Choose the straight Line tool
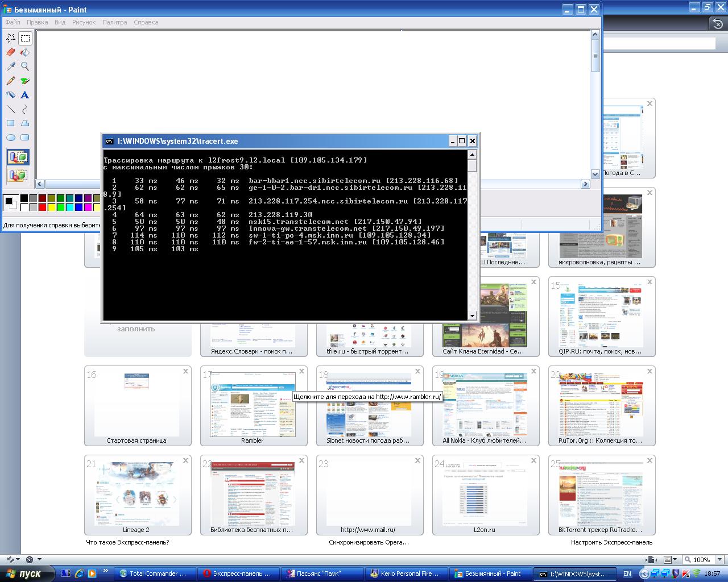728x582 pixels. 11,109
